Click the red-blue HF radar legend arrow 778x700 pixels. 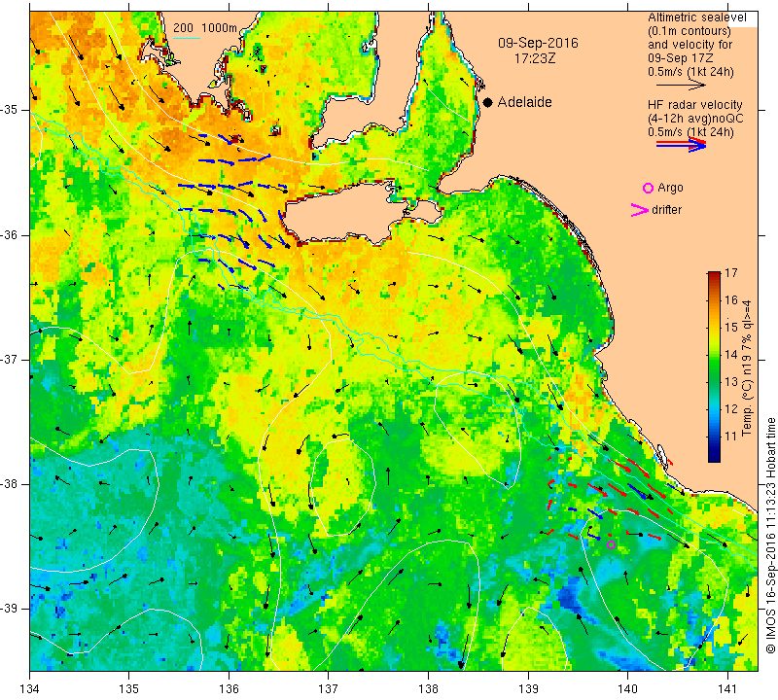681,145
